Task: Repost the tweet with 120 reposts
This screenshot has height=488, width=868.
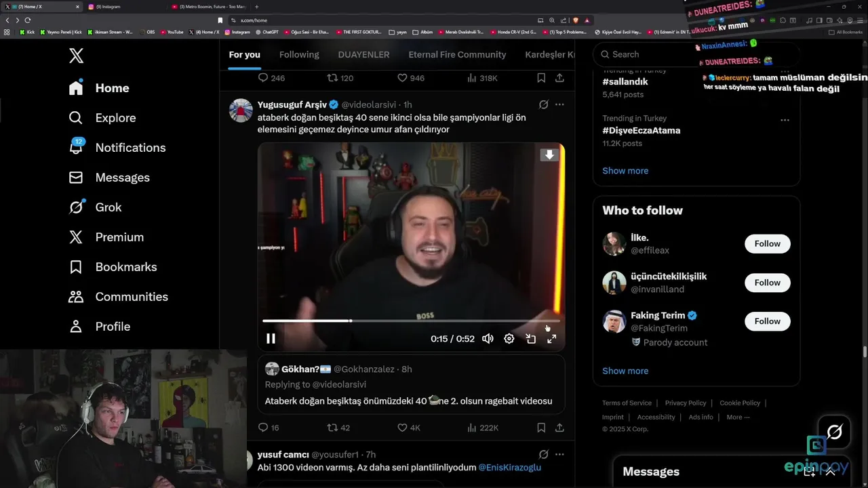Action: [340, 78]
